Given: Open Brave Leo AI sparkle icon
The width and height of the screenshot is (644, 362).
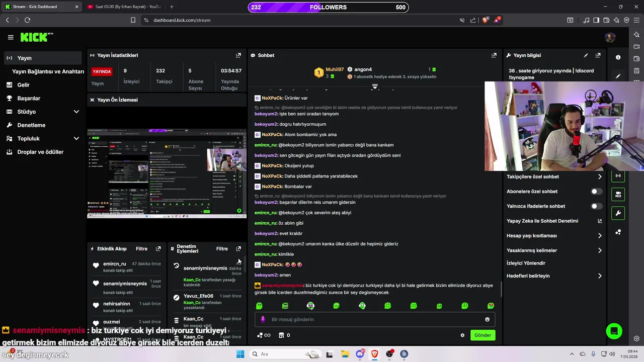Looking at the screenshot, I should 616,20.
